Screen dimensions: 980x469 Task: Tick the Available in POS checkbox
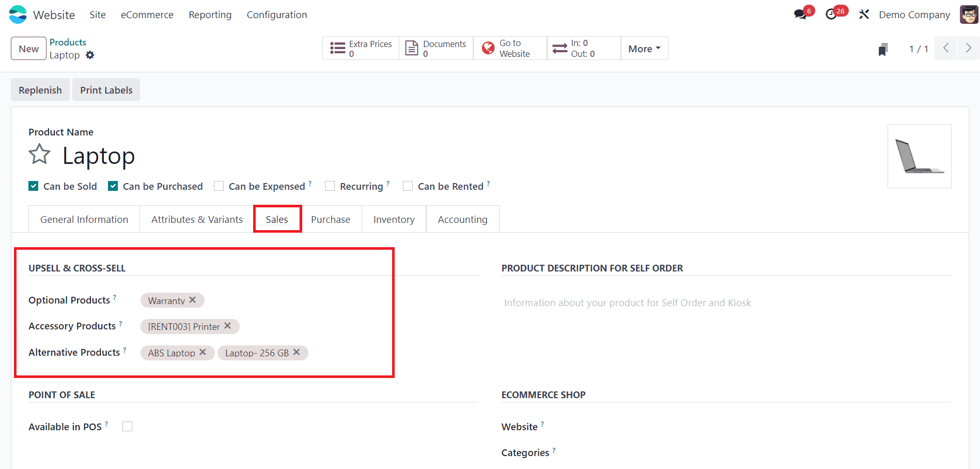coord(128,426)
